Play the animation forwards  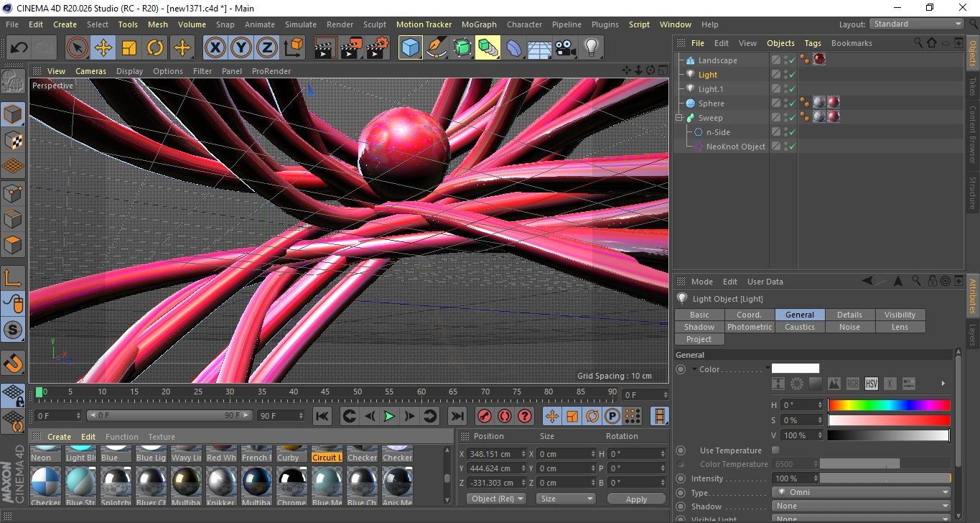pos(389,416)
